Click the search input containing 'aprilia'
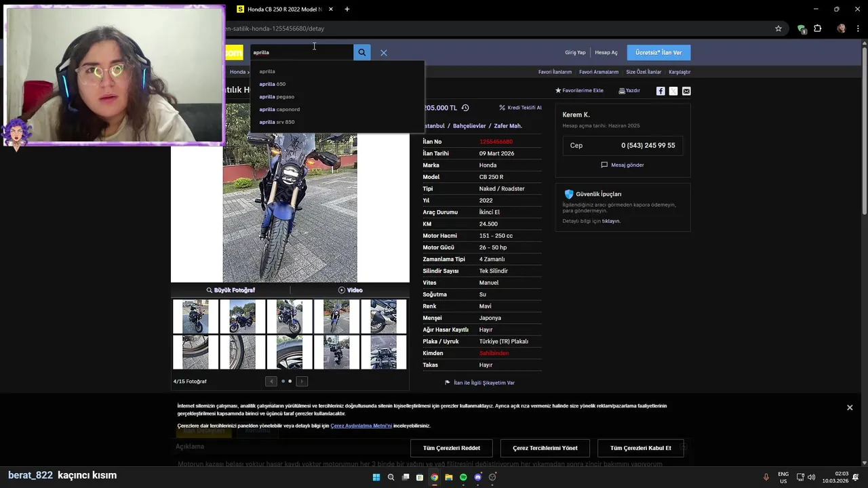 click(x=301, y=52)
